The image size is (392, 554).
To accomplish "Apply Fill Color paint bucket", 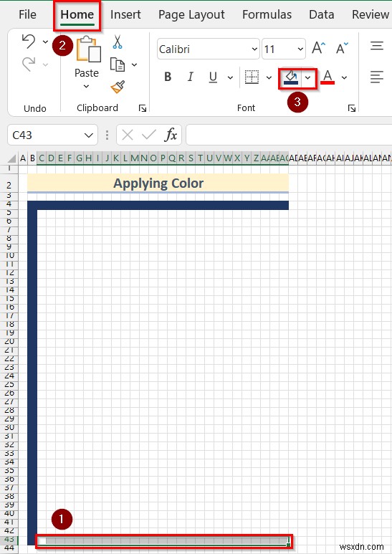I will coord(291,77).
